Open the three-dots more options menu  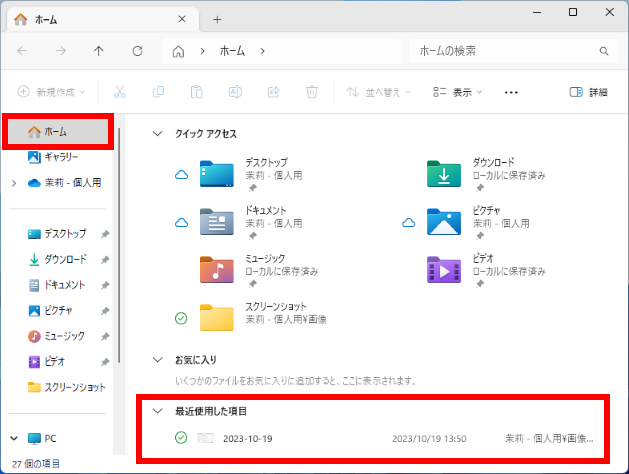click(511, 93)
